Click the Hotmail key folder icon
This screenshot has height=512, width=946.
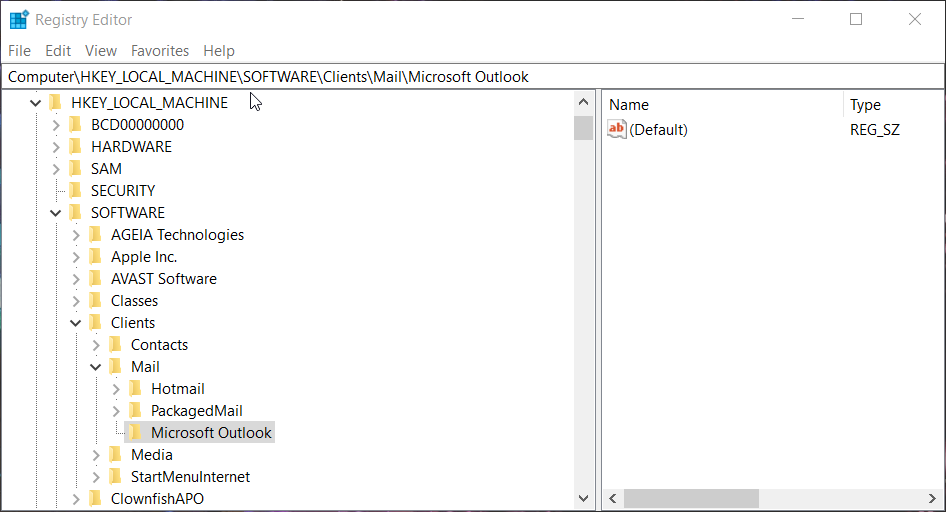coord(136,388)
